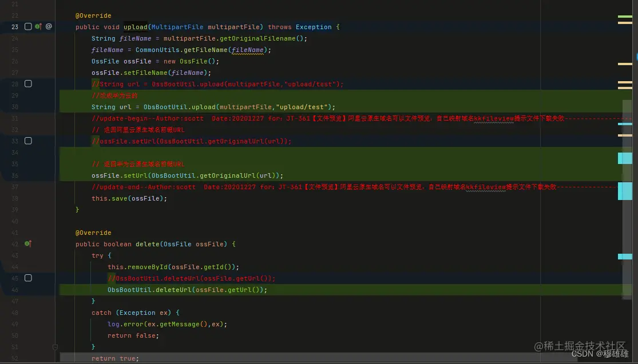Tick the gutter checkbox on line 33
Screen dimensions: 638x364
pyautogui.click(x=28, y=141)
